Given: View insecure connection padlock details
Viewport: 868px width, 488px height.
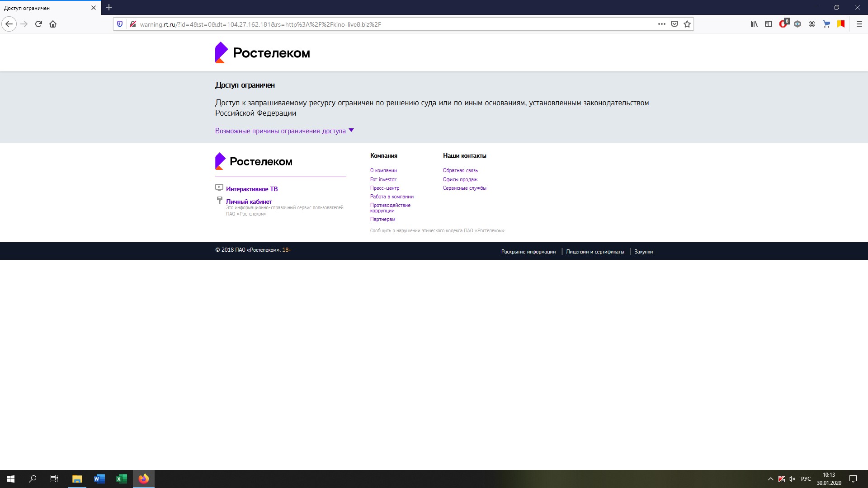Looking at the screenshot, I should pyautogui.click(x=132, y=24).
